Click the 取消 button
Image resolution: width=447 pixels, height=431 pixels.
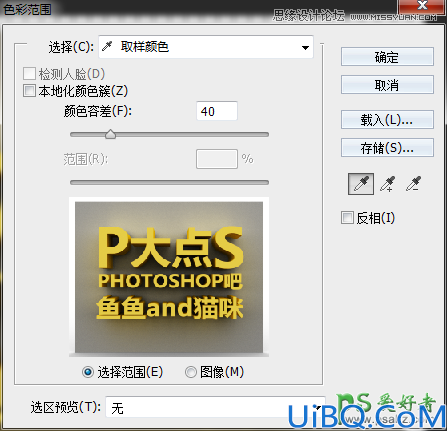pyautogui.click(x=387, y=85)
